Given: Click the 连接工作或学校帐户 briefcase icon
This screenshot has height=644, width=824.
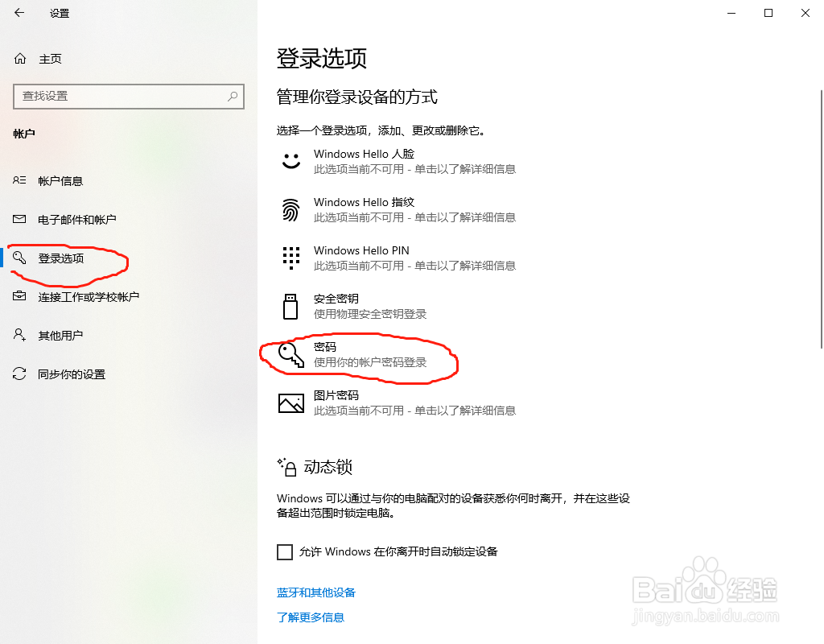Looking at the screenshot, I should pos(19,296).
